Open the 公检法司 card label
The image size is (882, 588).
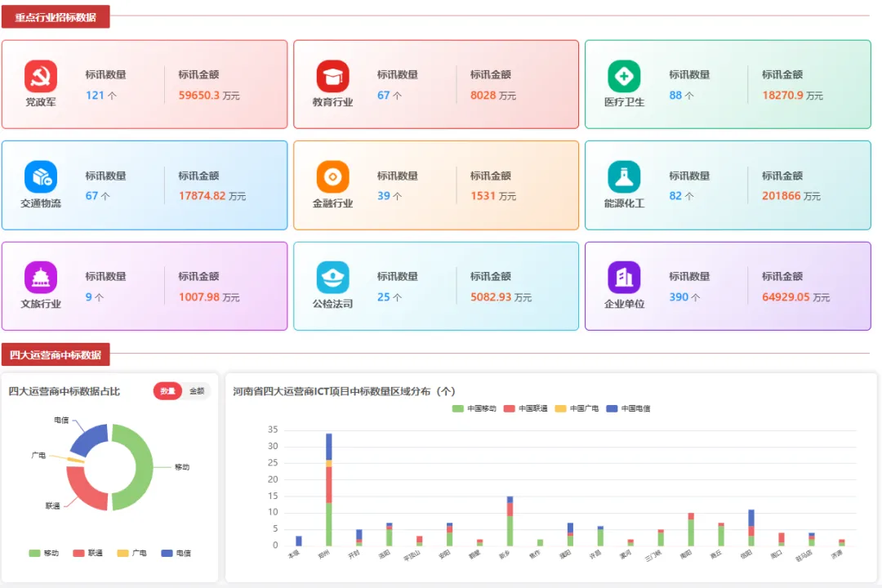(x=332, y=304)
